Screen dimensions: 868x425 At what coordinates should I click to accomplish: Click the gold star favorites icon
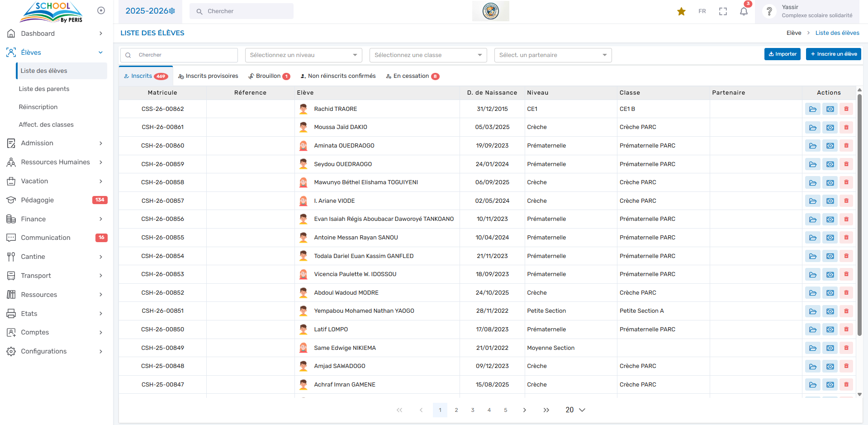tap(681, 11)
